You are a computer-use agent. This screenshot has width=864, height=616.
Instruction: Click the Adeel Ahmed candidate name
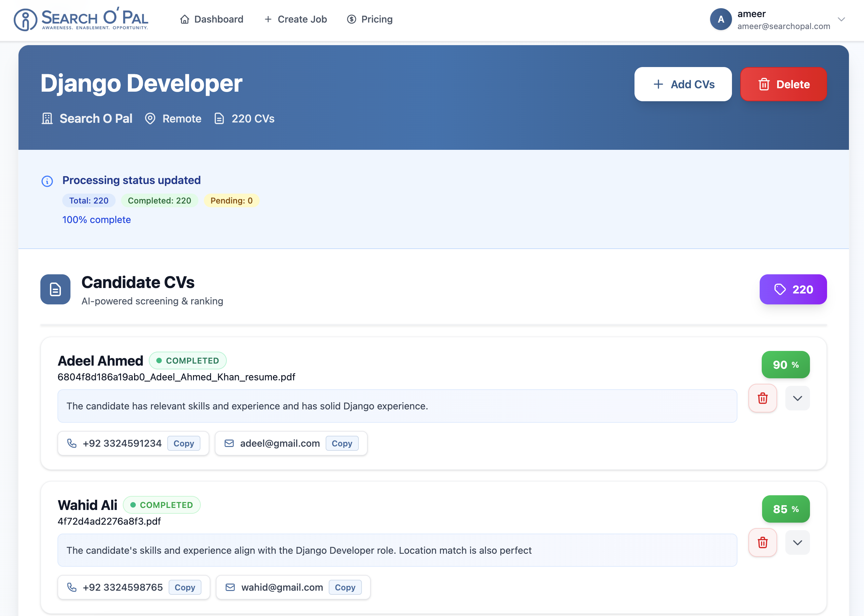[x=101, y=361]
